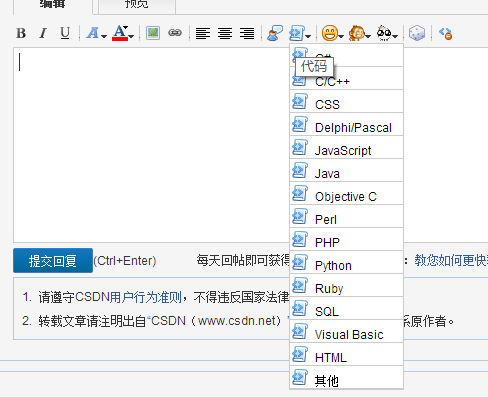Toggle bold text formatting
This screenshot has height=397, width=488.
[21, 33]
